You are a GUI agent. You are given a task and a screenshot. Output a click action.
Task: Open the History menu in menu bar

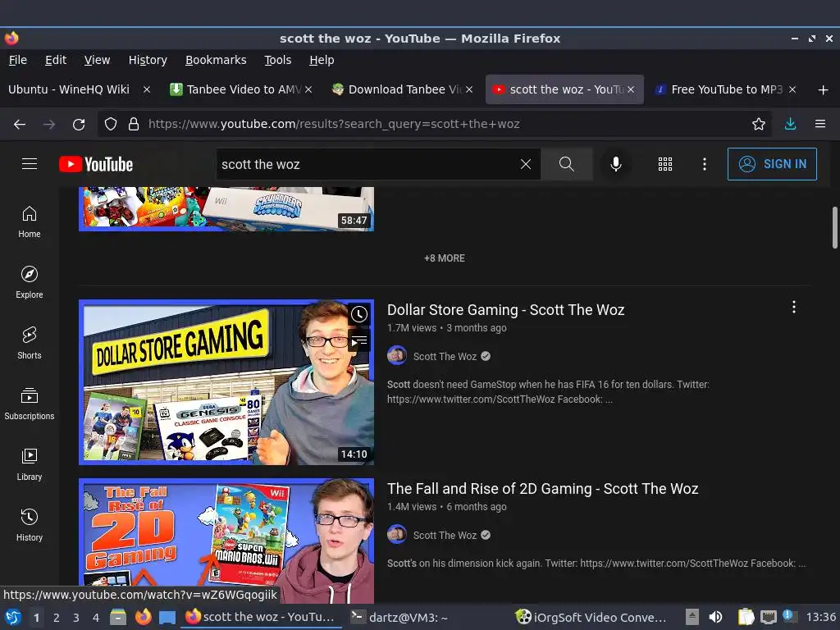coord(148,60)
